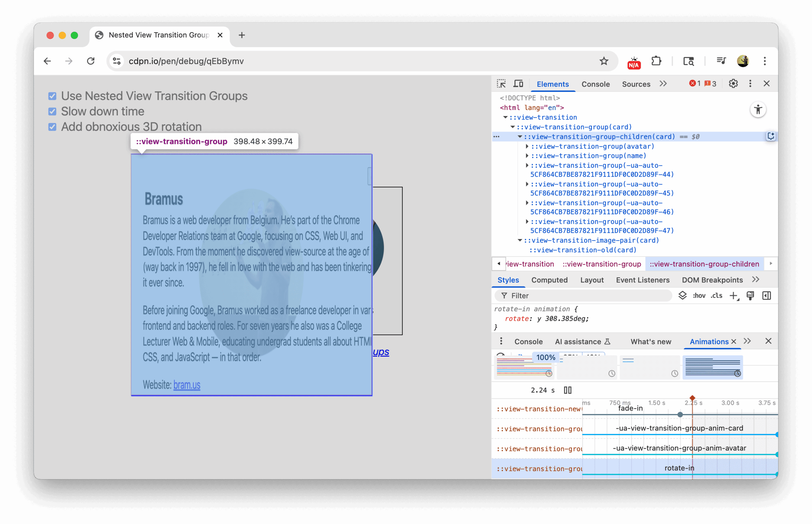
Task: Uncheck Use Nested View Transition Groups
Action: pos(52,96)
